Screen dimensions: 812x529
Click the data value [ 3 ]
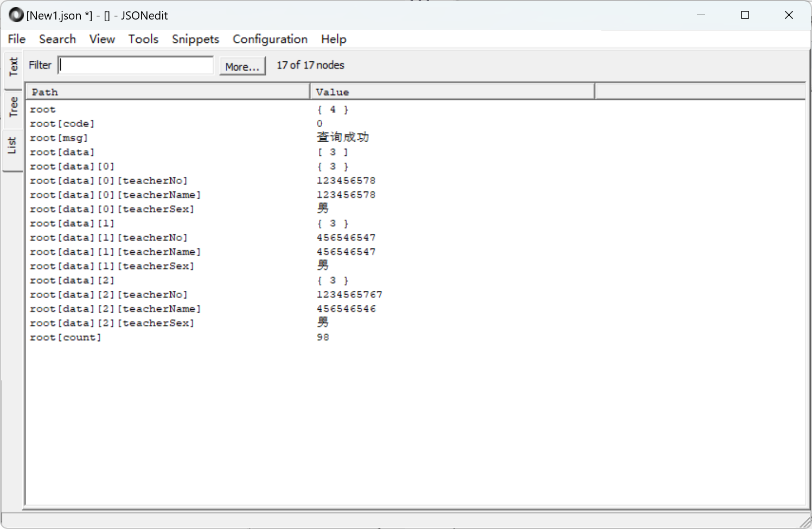[333, 152]
